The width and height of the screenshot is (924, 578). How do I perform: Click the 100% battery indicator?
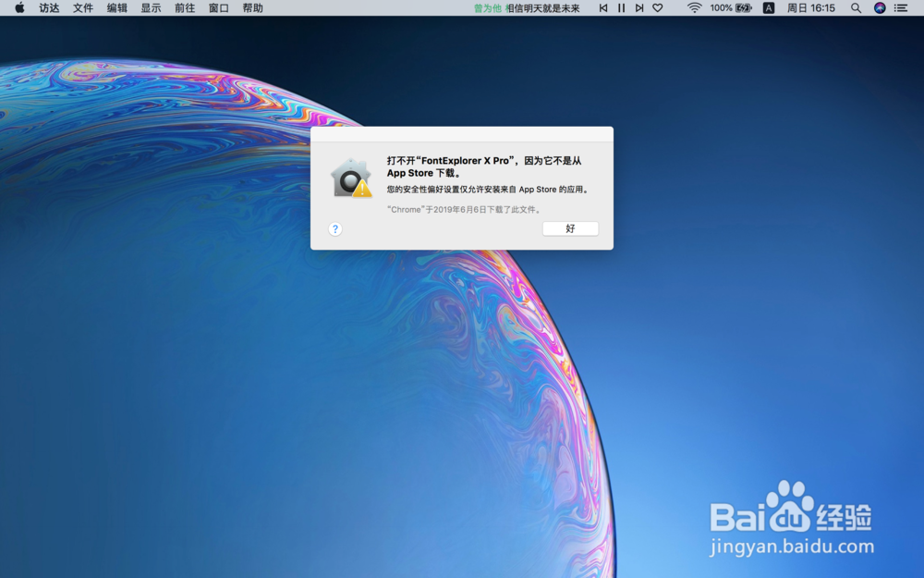coord(731,7)
